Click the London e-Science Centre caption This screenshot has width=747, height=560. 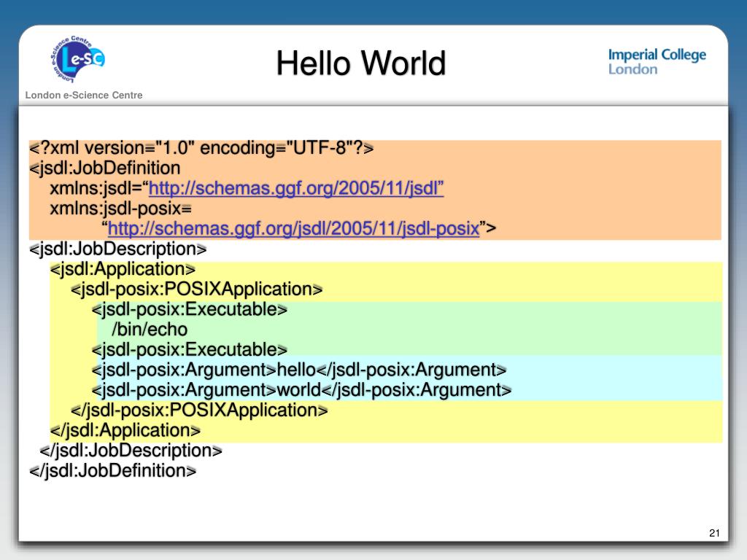tap(84, 96)
